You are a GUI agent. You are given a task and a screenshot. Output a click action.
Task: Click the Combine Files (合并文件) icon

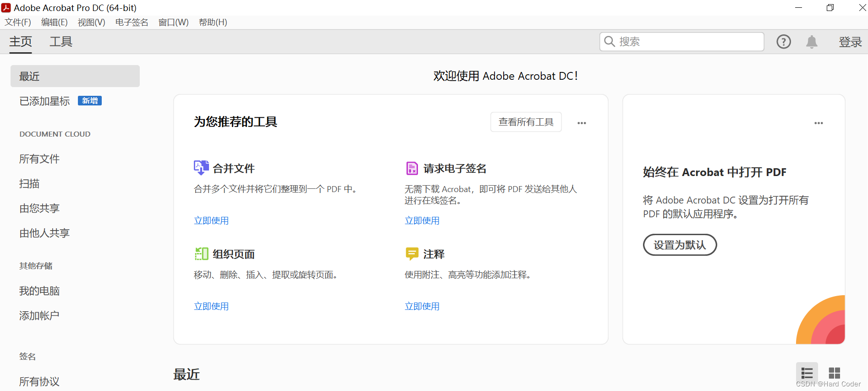[x=201, y=168]
